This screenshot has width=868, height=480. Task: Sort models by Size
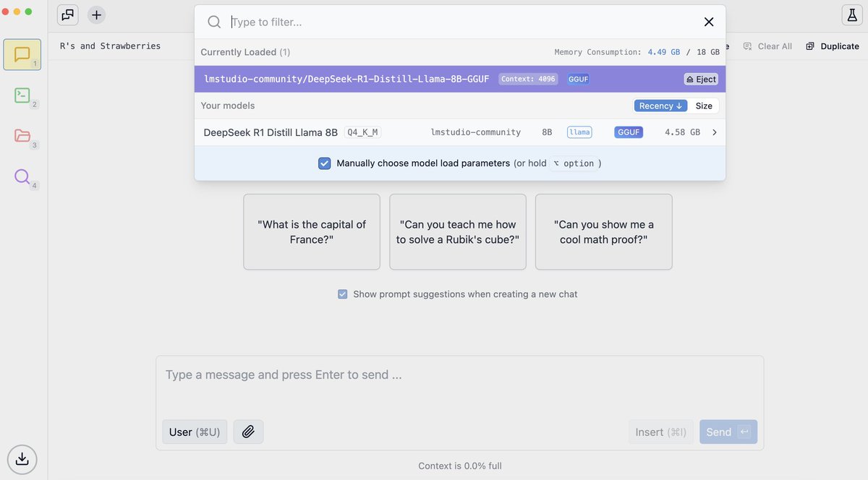click(704, 106)
